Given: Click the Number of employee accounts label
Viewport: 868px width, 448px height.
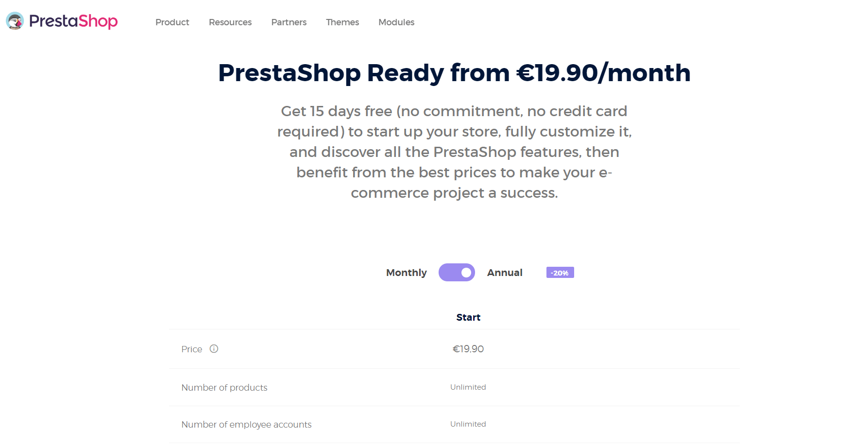Looking at the screenshot, I should [x=246, y=424].
